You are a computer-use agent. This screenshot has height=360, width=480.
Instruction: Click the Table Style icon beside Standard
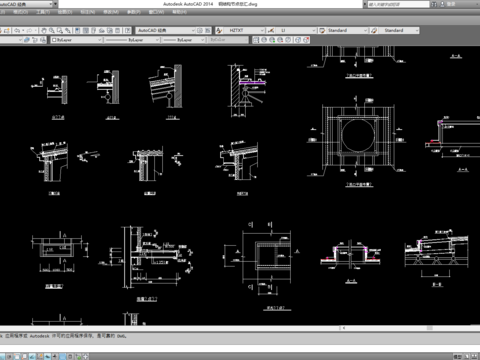[x=322, y=30]
